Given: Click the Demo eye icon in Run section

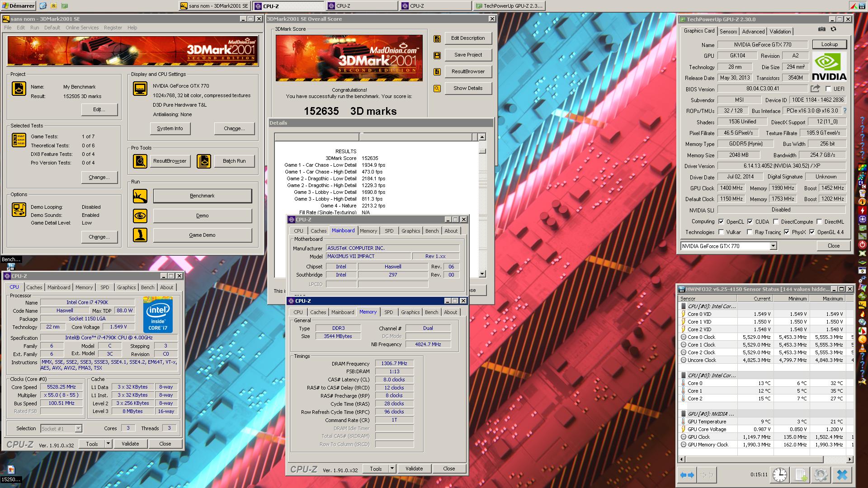Looking at the screenshot, I should pos(140,216).
